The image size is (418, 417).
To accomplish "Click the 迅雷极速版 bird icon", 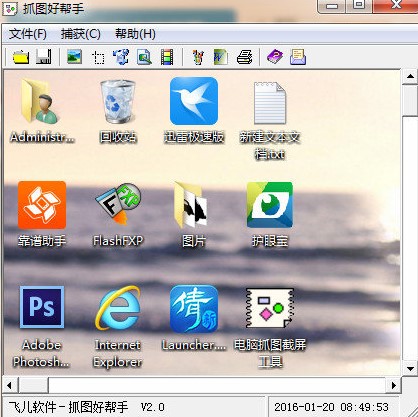I will point(194,101).
